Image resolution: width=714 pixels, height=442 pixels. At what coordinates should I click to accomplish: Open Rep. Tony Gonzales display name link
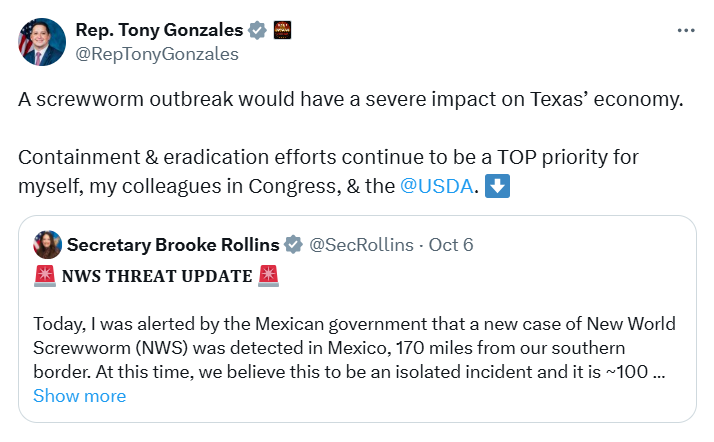point(159,31)
